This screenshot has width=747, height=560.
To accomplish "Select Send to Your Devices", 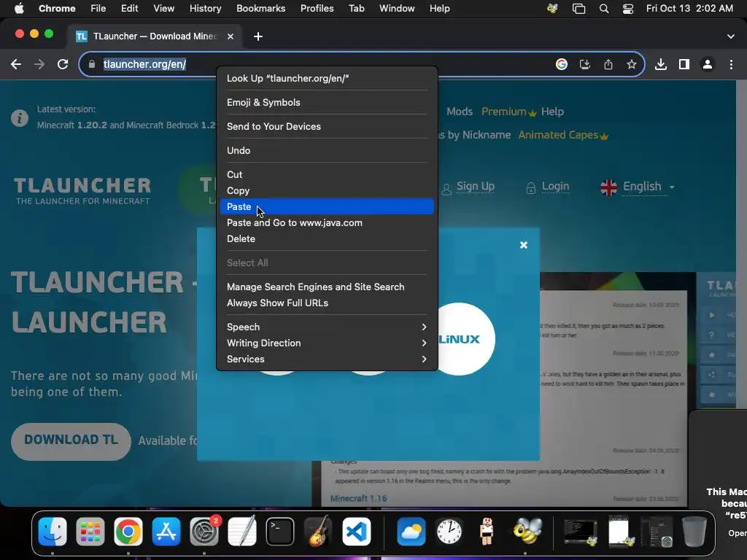I will pyautogui.click(x=327, y=126).
